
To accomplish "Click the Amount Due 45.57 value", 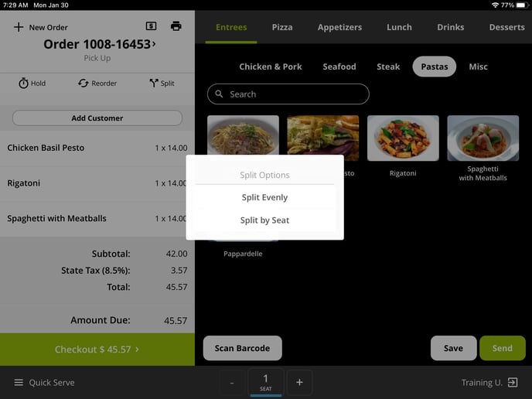I will pyautogui.click(x=176, y=320).
